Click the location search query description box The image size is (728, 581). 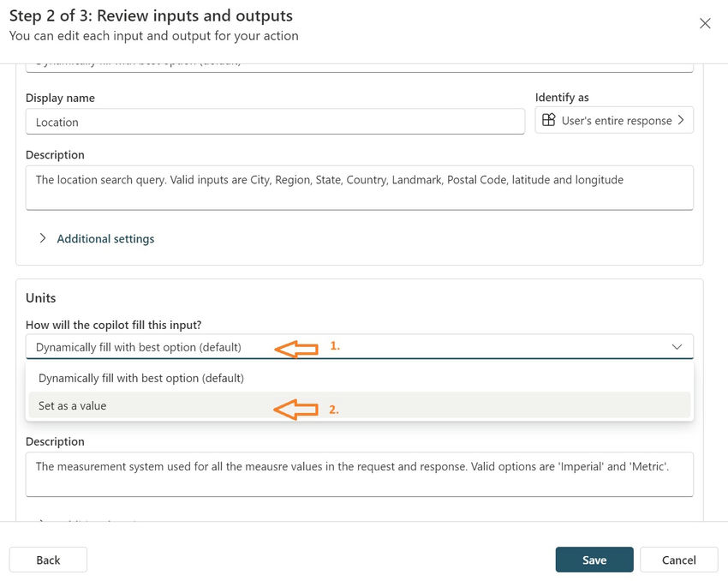[359, 188]
